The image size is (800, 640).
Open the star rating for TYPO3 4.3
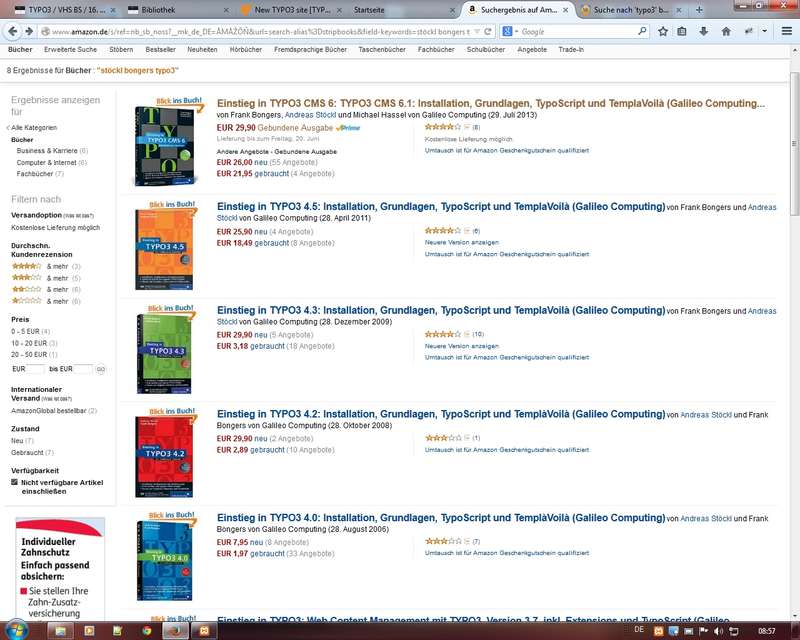(443, 334)
